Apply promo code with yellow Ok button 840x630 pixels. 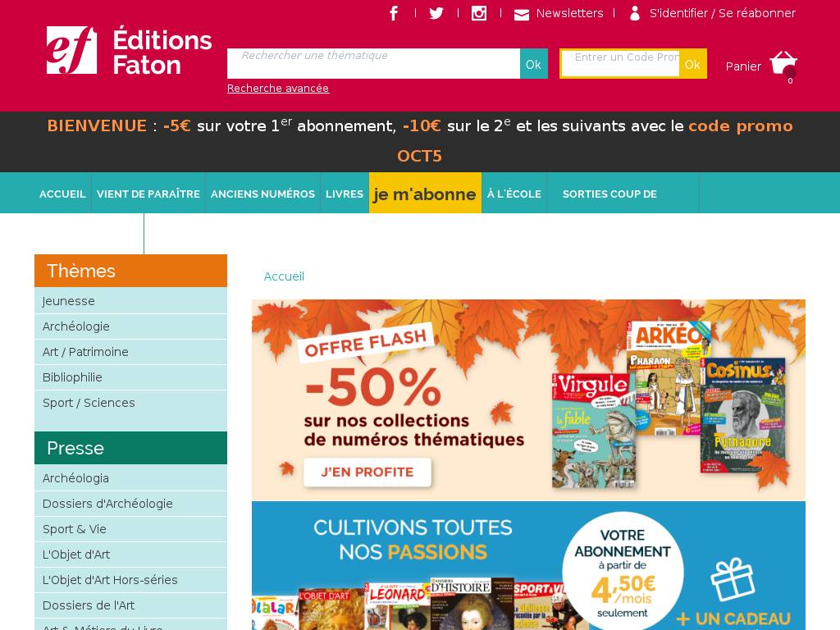pos(692,64)
